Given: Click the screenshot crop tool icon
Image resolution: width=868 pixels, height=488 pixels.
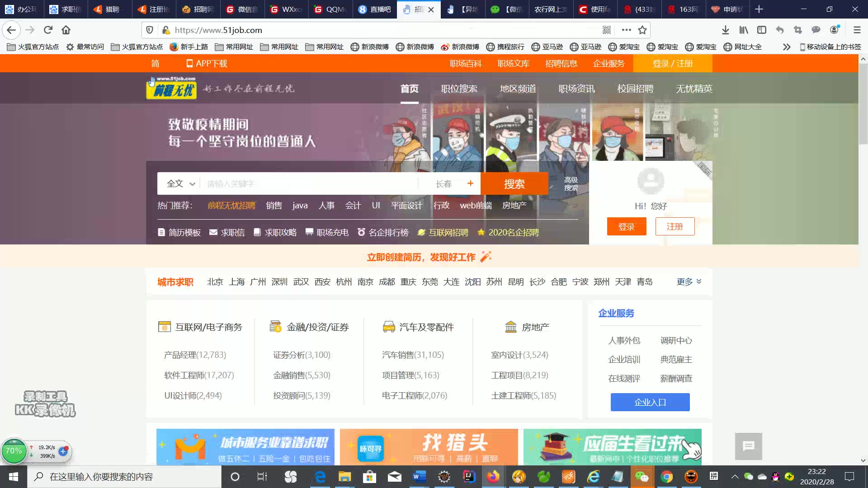Looking at the screenshot, I should click(798, 30).
